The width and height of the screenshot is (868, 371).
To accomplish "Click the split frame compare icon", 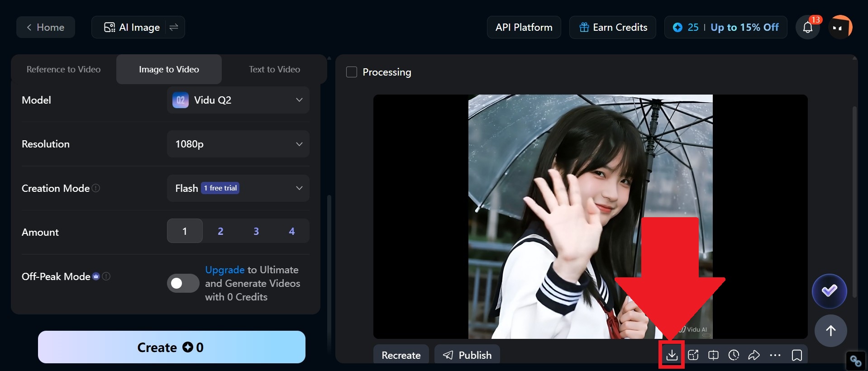I will pyautogui.click(x=713, y=355).
